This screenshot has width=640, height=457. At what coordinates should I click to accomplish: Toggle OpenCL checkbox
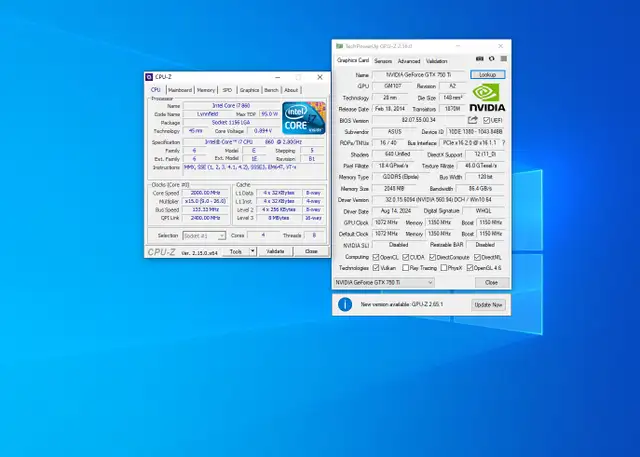coord(376,257)
